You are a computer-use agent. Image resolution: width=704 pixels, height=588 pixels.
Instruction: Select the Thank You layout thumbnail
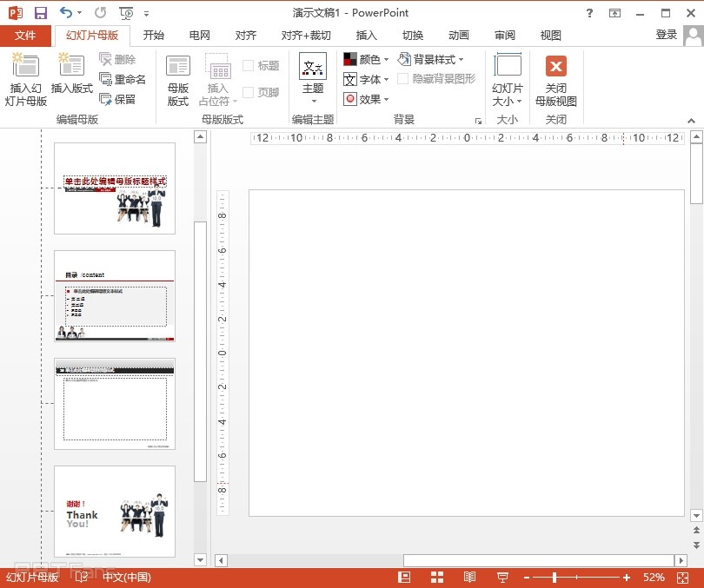point(115,511)
